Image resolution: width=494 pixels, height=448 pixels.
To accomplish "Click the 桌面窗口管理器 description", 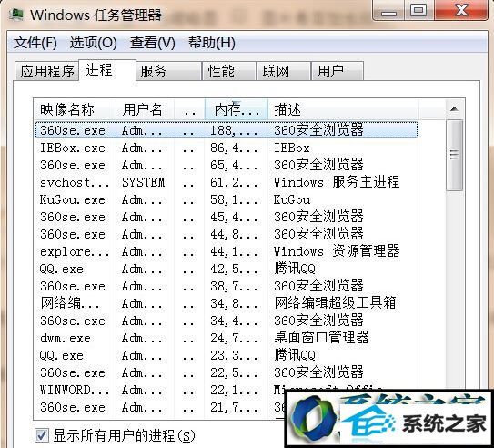I will (321, 338).
